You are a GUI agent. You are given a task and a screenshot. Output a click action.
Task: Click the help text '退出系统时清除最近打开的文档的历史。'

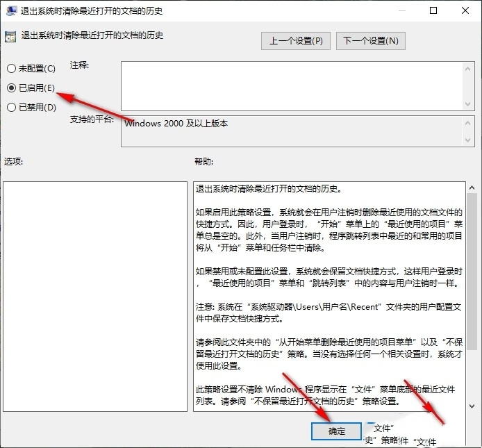269,189
